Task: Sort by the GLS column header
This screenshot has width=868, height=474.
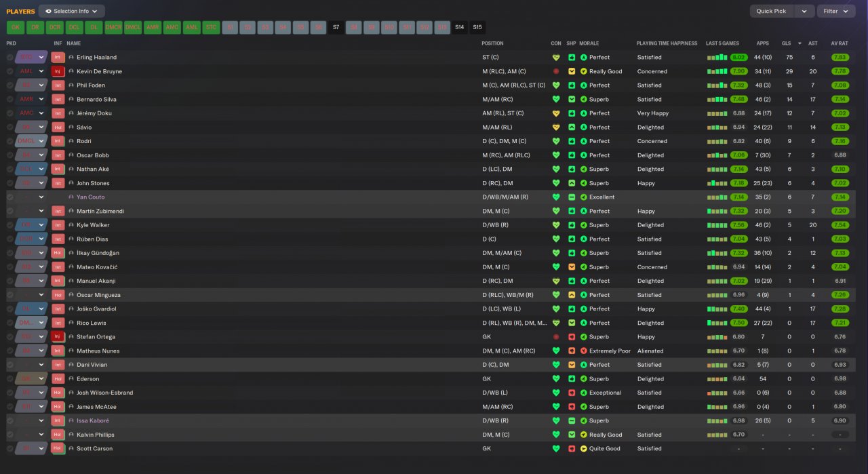Action: pyautogui.click(x=787, y=43)
